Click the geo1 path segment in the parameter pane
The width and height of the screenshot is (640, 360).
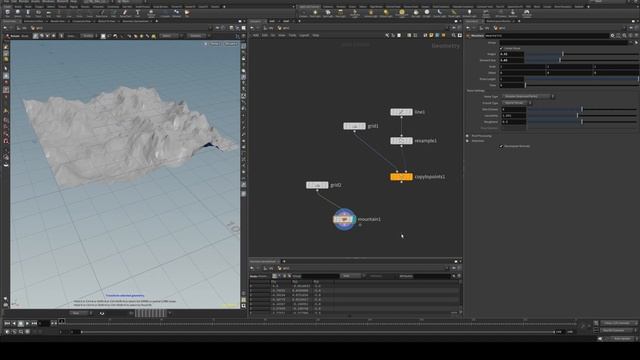[500, 28]
